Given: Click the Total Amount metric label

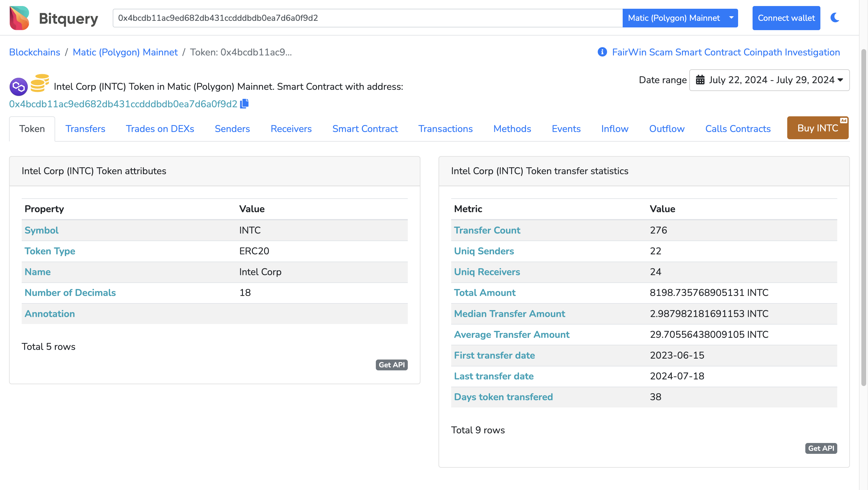Looking at the screenshot, I should point(485,293).
